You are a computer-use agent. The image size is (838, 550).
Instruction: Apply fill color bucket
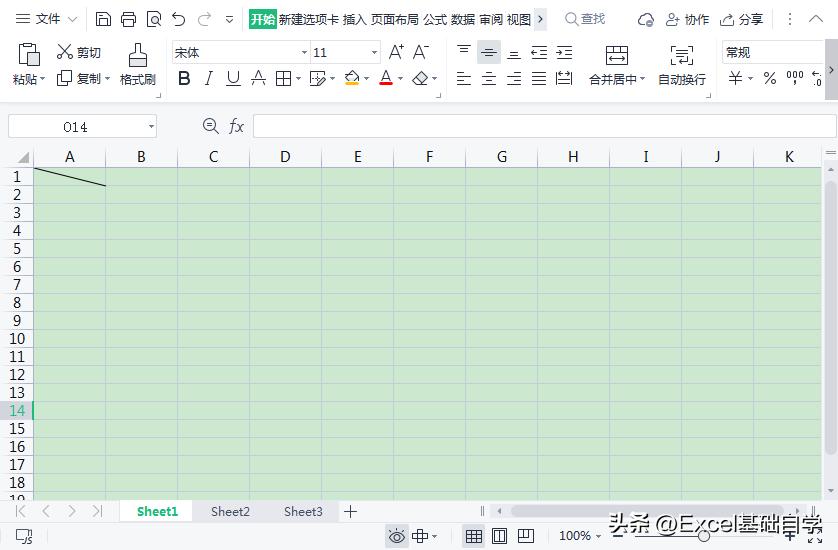click(352, 79)
